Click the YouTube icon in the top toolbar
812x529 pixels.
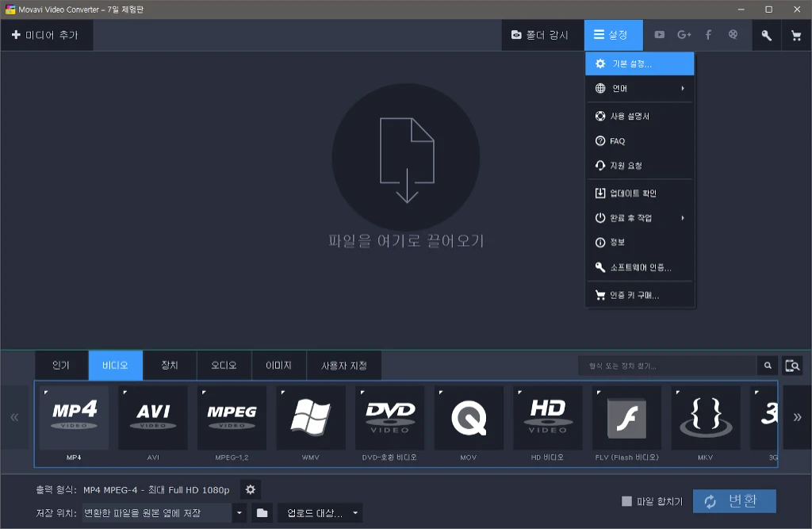click(659, 35)
